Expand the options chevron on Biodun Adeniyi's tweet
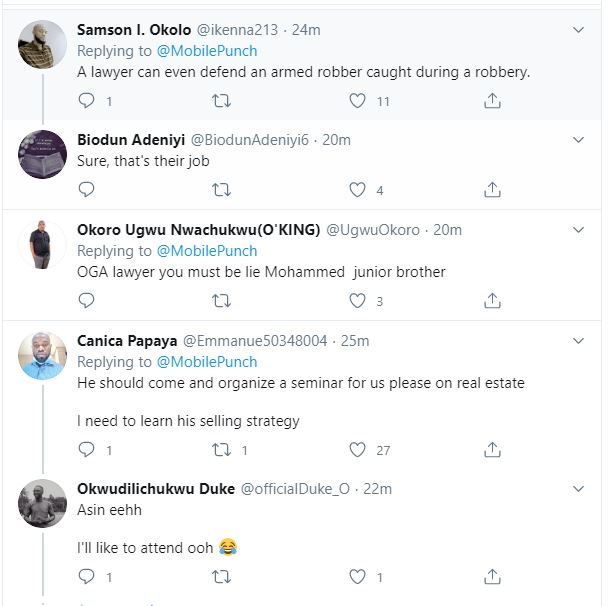This screenshot has height=606, width=610. 578,140
